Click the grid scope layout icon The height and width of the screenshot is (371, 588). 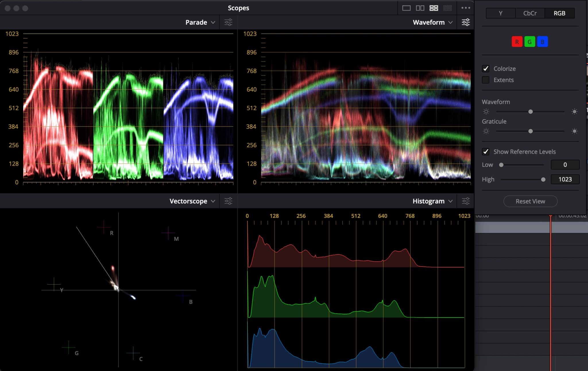coord(447,8)
